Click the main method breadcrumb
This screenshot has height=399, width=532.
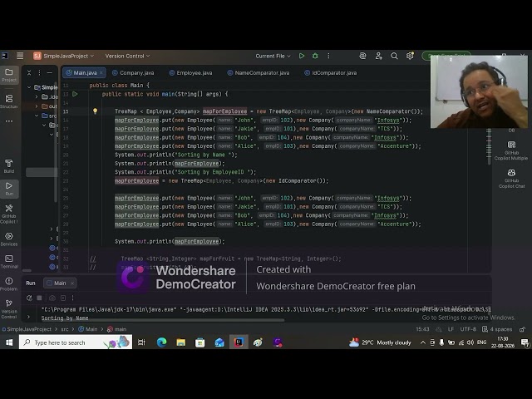coord(116,329)
